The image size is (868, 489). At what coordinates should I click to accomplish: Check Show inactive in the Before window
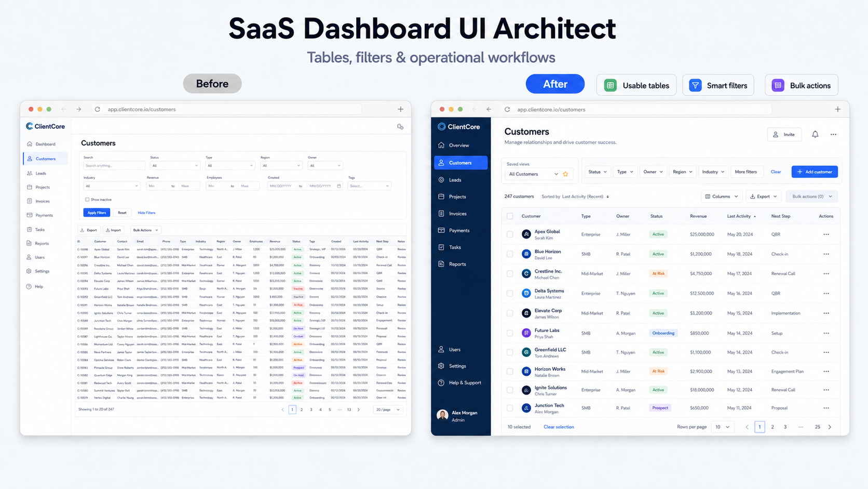point(87,200)
